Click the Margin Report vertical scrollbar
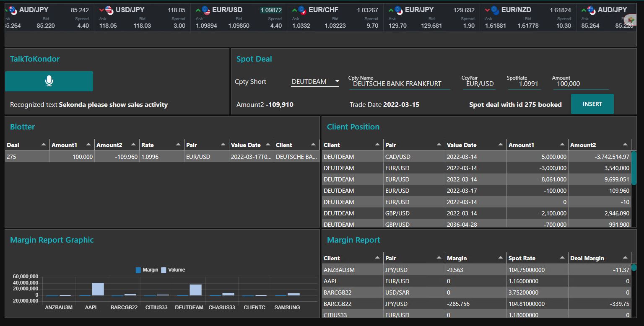644x326 pixels. click(634, 267)
